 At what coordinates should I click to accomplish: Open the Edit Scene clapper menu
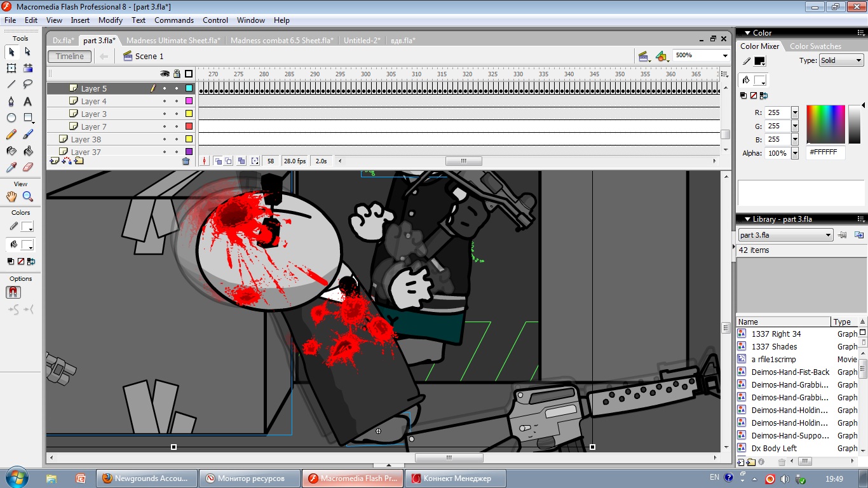[x=644, y=57]
